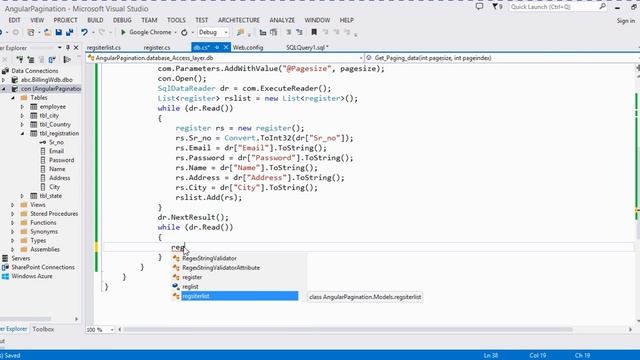Open the BUILD menu
640x360 pixels.
coord(95,20)
